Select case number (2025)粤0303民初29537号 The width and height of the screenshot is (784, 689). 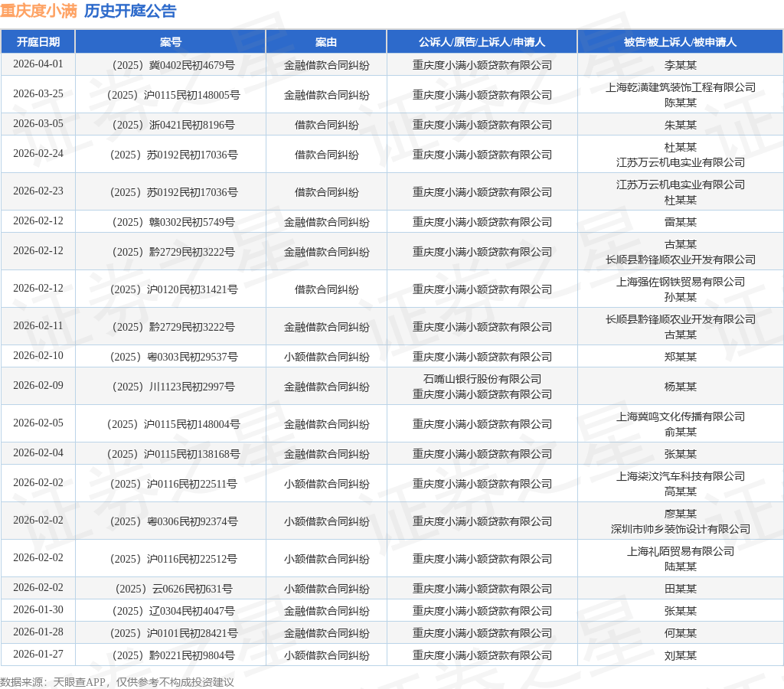(x=173, y=357)
